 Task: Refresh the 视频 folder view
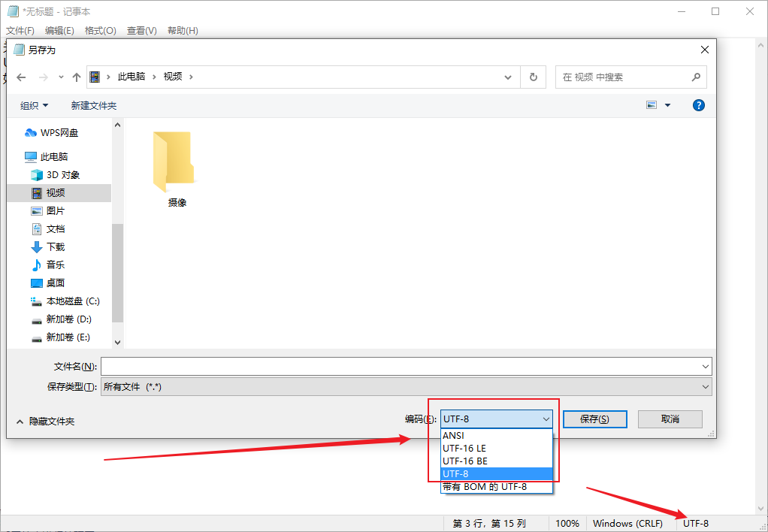tap(534, 77)
